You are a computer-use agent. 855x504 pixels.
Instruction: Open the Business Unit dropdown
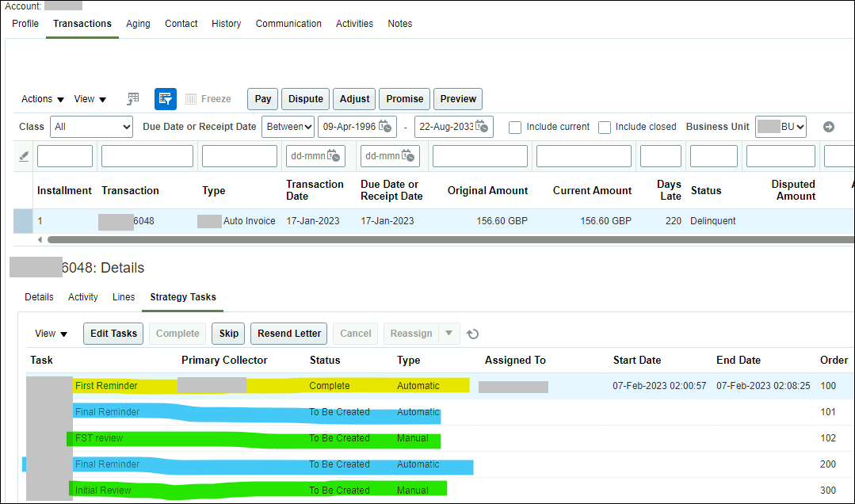point(781,126)
